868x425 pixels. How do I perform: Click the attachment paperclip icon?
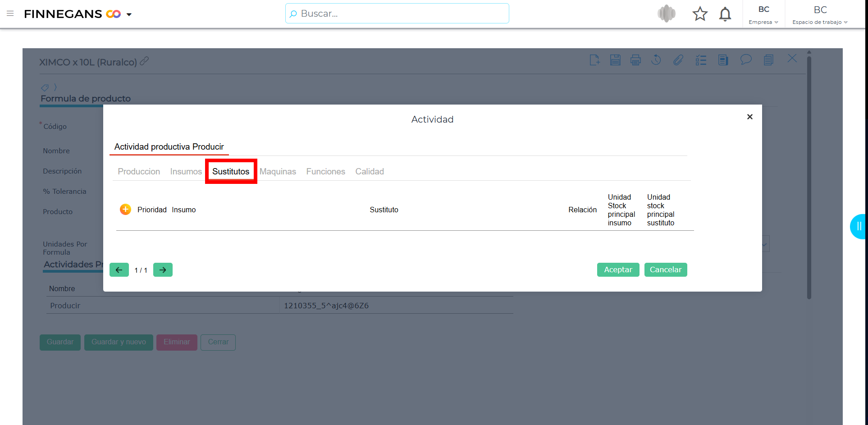pos(678,60)
